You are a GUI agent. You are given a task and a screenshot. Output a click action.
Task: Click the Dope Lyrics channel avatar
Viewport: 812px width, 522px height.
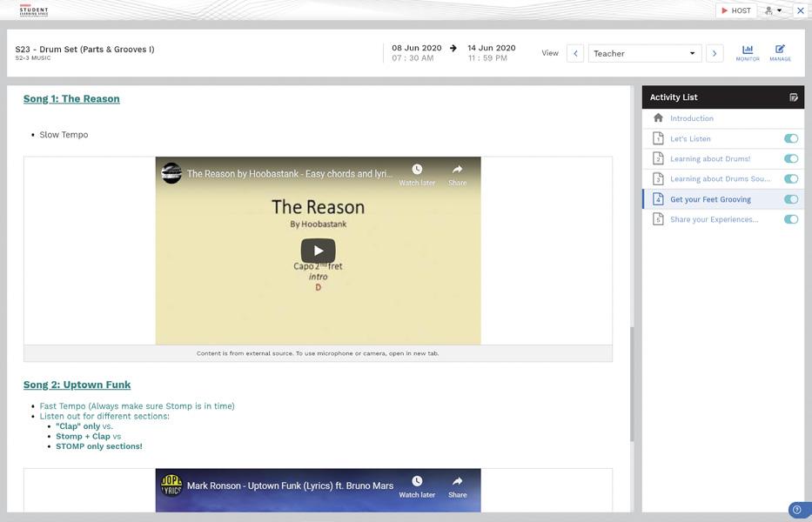pos(171,485)
